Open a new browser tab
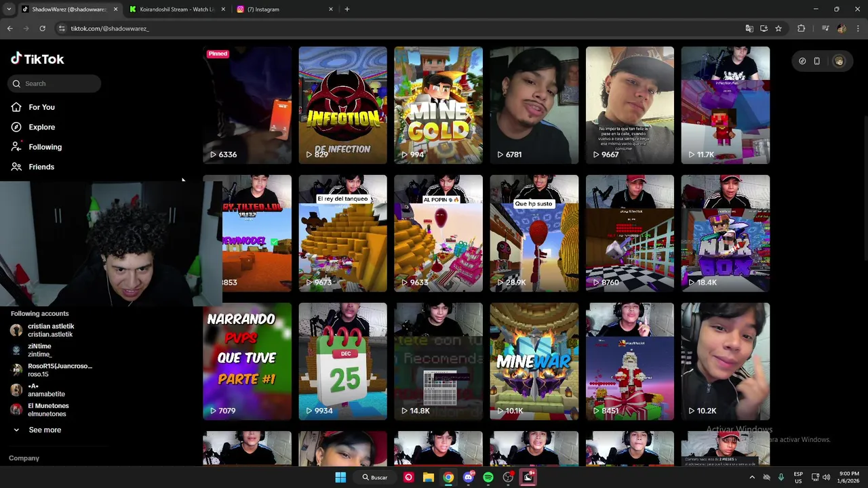The image size is (868, 488). [347, 9]
